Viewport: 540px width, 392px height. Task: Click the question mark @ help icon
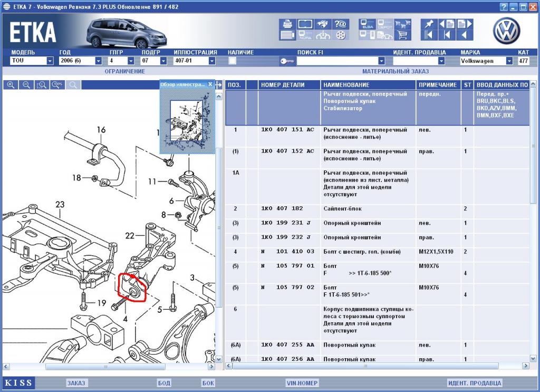pyautogui.click(x=340, y=24)
